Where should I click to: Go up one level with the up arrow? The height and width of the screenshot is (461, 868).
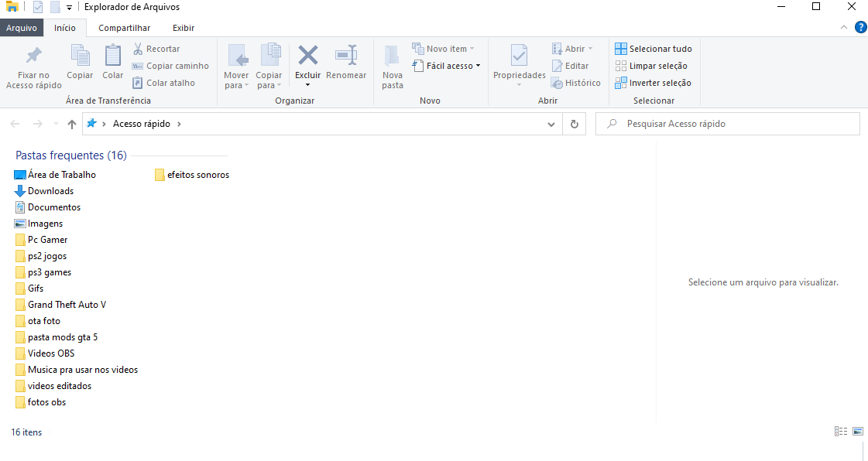coord(72,124)
